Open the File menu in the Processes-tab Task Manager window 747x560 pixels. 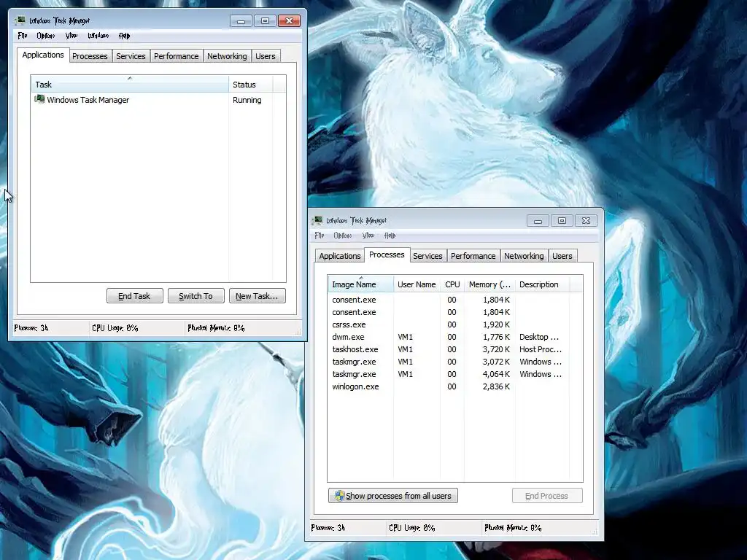click(320, 236)
